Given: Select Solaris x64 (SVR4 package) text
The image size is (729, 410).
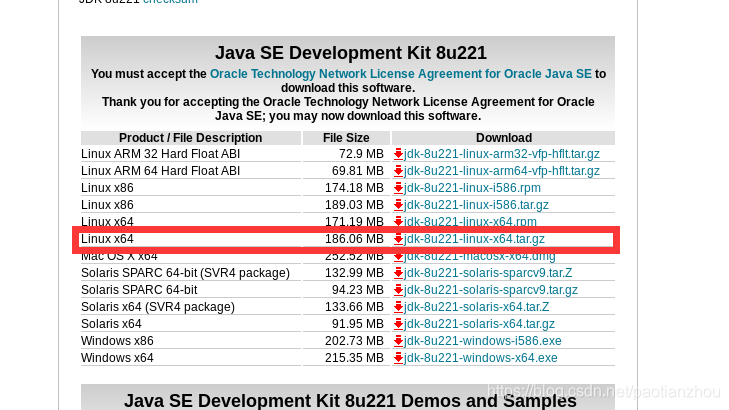Looking at the screenshot, I should click(x=158, y=307).
